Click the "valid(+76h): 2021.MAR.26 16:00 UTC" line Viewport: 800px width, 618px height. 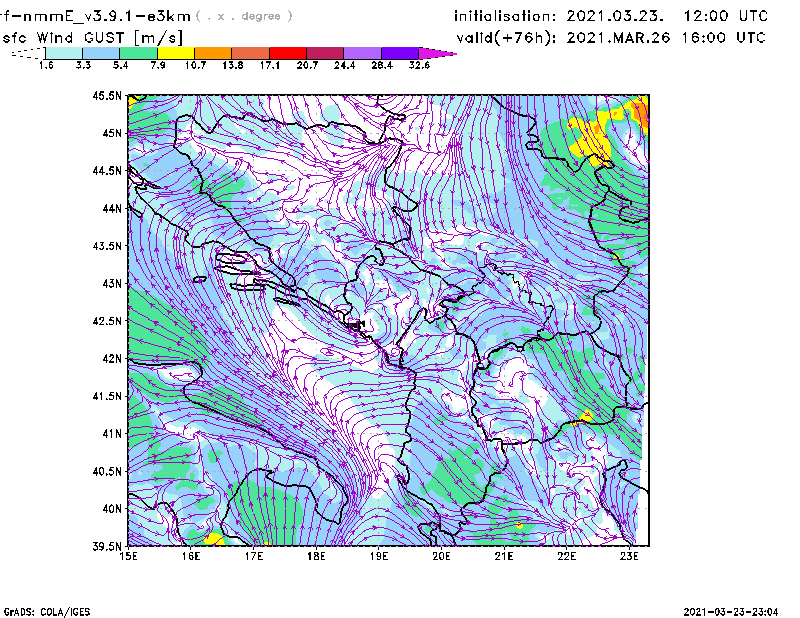(x=611, y=38)
